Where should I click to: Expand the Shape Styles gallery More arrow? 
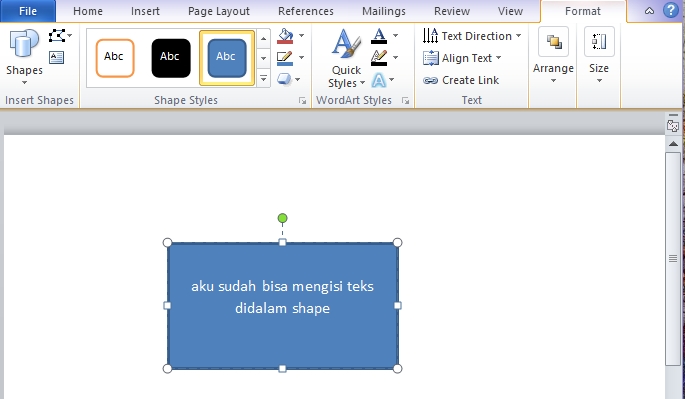click(x=263, y=79)
